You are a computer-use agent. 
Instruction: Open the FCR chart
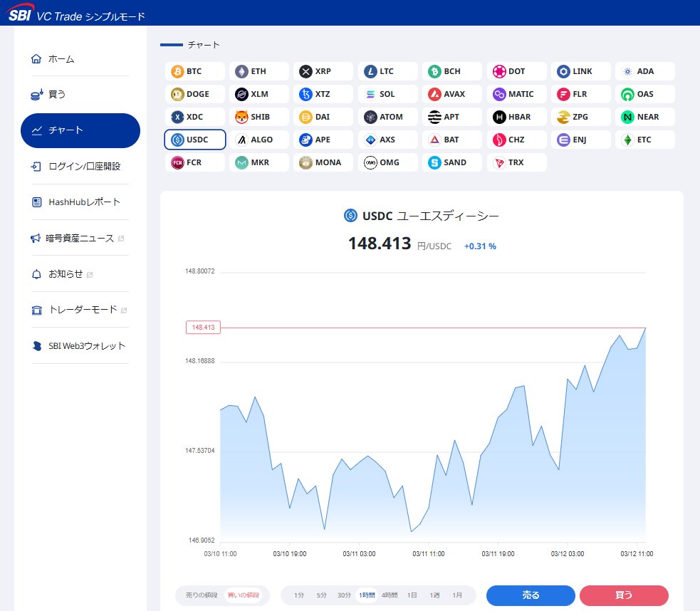194,162
